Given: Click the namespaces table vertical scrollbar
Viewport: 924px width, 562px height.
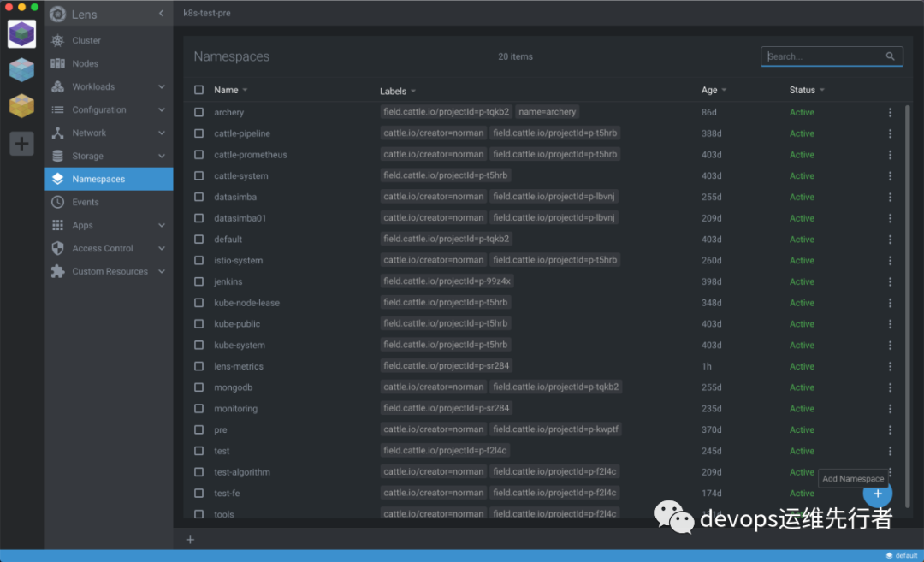Looking at the screenshot, I should click(x=907, y=306).
